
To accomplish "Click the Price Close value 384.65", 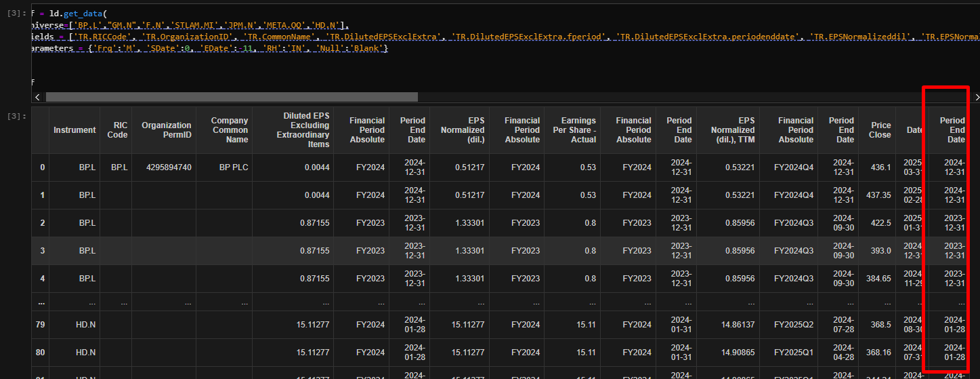I will (x=876, y=279).
